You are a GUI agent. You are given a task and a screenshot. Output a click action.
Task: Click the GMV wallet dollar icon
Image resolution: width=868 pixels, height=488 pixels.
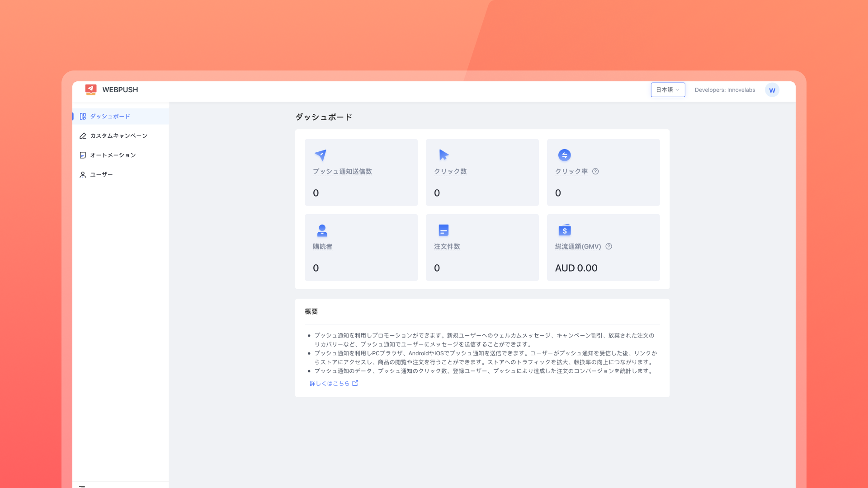coord(564,230)
